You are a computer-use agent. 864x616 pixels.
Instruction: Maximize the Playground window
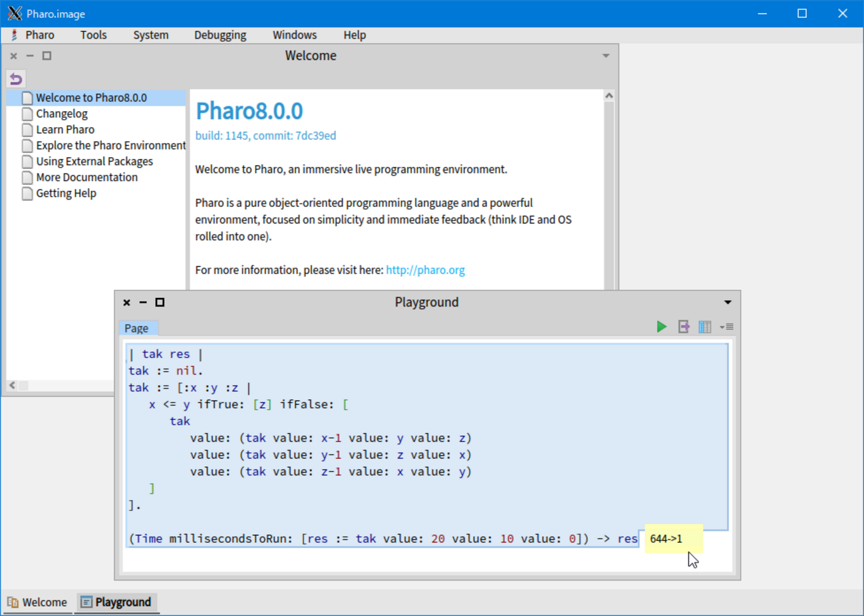[160, 303]
